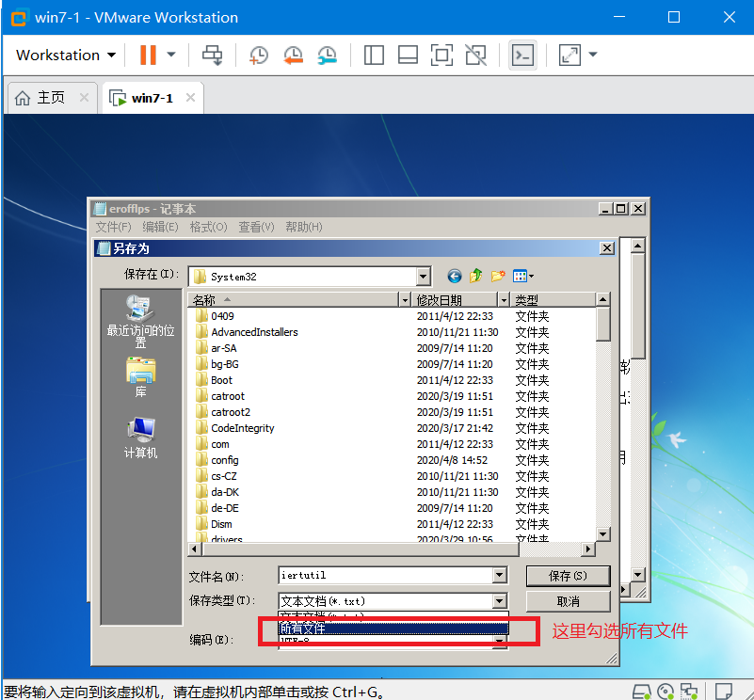
Task: Click file list scroll down arrow
Action: click(x=602, y=534)
